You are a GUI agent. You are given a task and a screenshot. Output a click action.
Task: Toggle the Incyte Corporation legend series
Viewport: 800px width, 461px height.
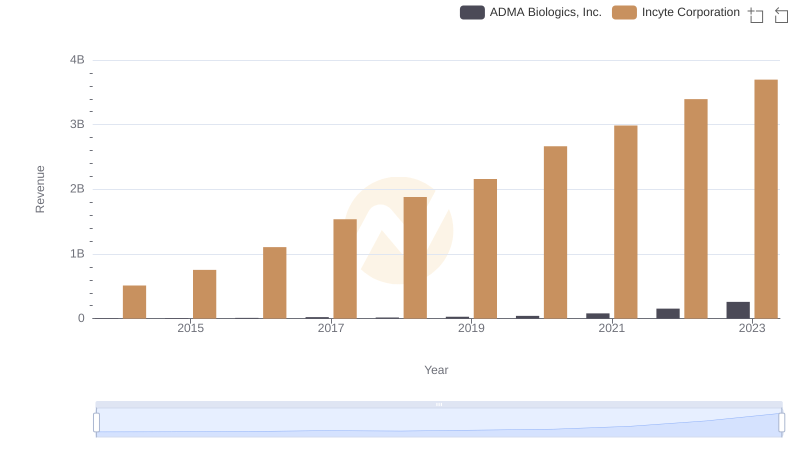(676, 12)
